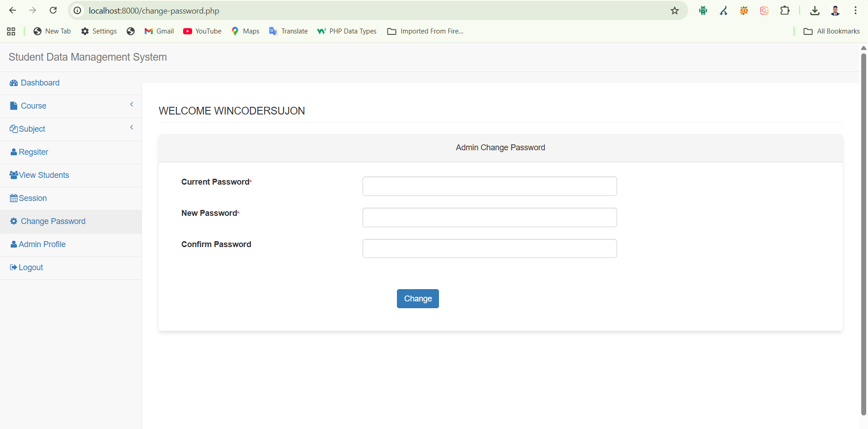Click the Dashboard gauge icon in sidebar

coord(14,83)
